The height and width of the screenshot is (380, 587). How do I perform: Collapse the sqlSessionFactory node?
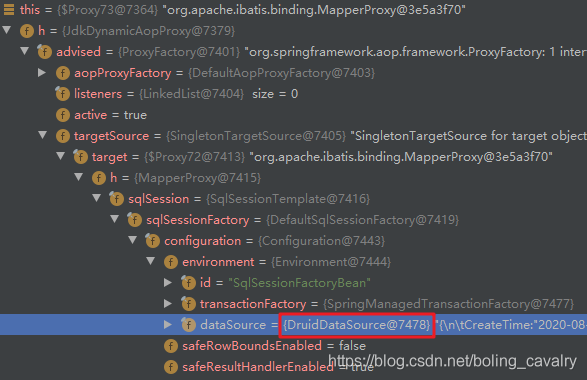pyautogui.click(x=115, y=219)
